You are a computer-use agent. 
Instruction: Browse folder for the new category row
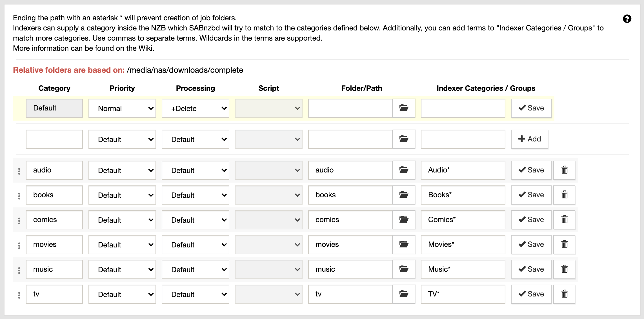click(404, 139)
